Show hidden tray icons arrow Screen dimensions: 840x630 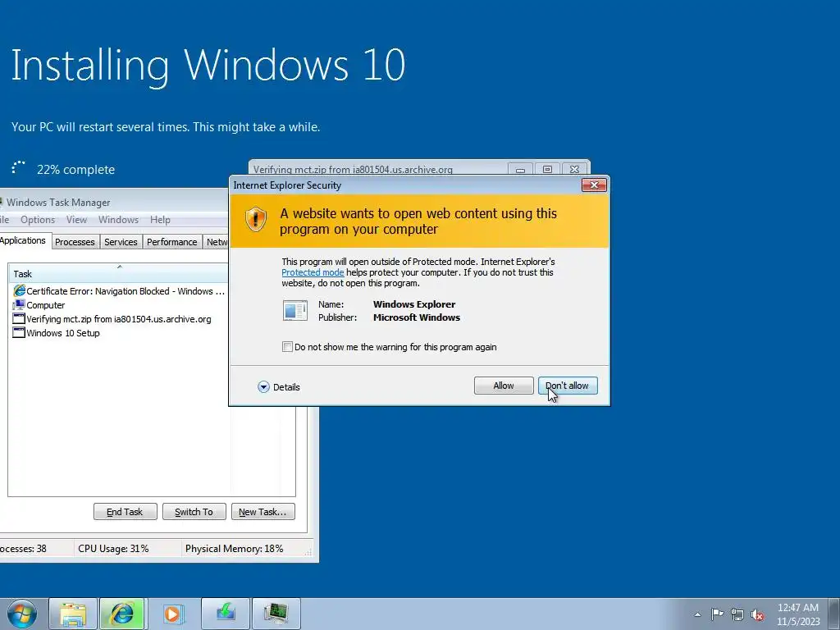tap(697, 614)
